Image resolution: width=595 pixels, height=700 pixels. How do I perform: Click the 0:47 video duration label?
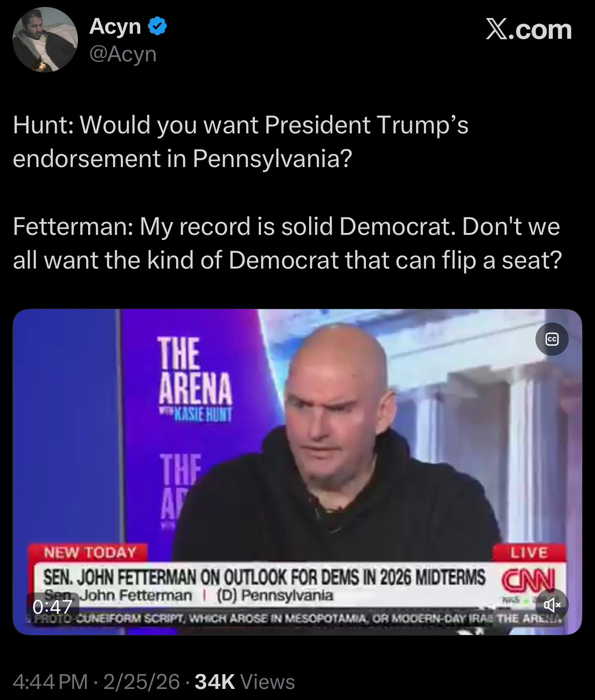52,606
